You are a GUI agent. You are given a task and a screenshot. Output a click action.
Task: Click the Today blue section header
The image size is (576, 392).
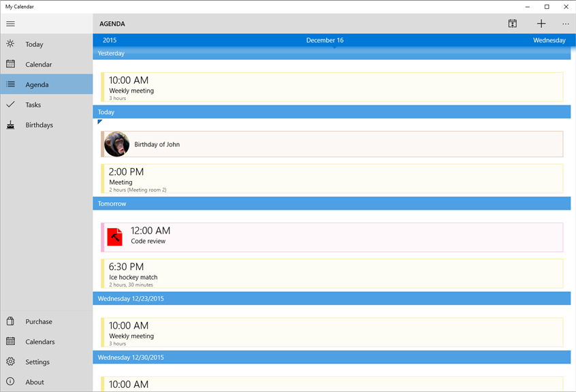pyautogui.click(x=332, y=112)
